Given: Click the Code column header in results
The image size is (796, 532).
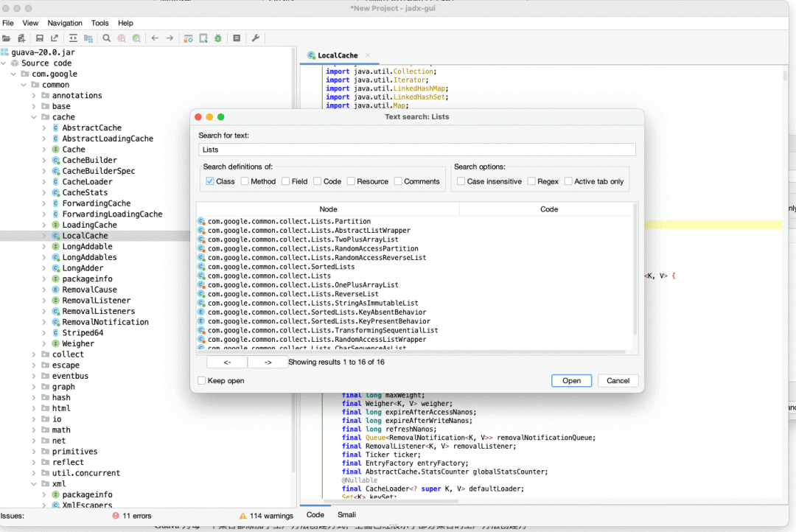Looking at the screenshot, I should click(x=549, y=209).
